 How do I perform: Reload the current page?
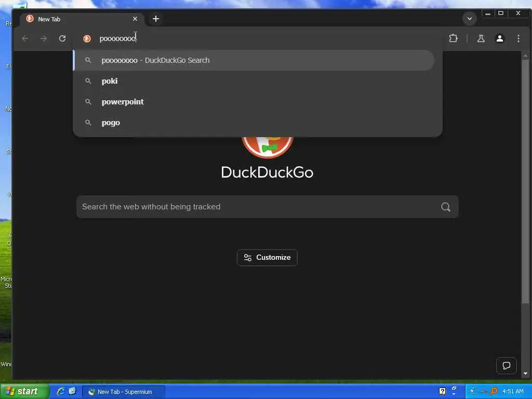click(62, 38)
